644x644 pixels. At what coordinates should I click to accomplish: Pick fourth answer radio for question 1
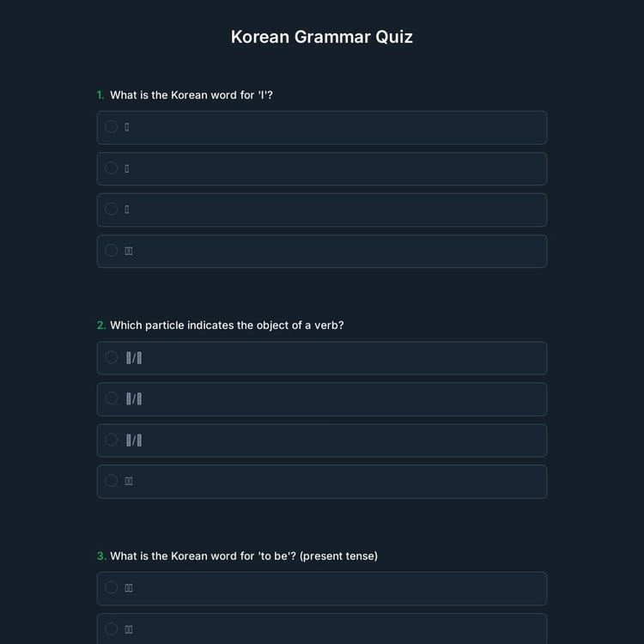point(112,251)
